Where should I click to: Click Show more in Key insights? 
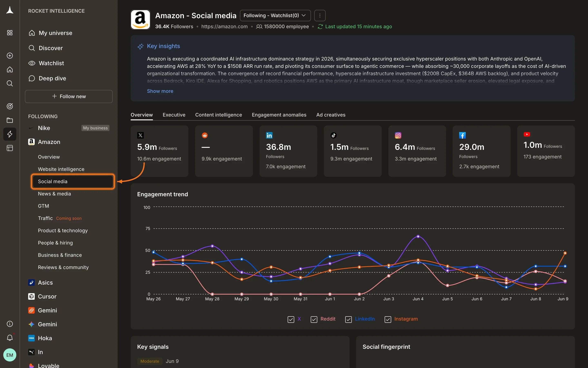[x=160, y=91]
